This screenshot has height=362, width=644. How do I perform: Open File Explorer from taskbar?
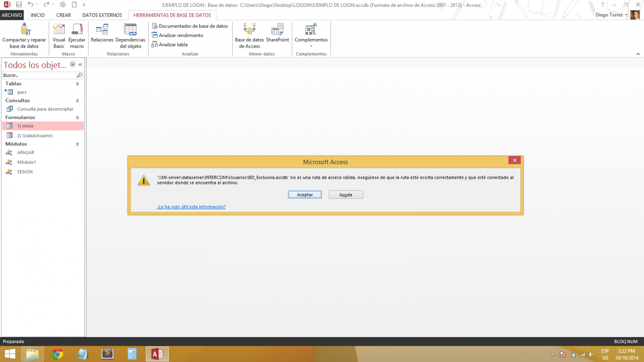(33, 354)
